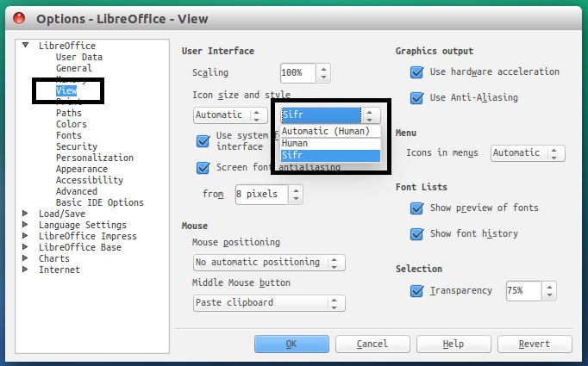Choose Automatic (Human) icon style option
The height and width of the screenshot is (366, 588).
(x=330, y=131)
